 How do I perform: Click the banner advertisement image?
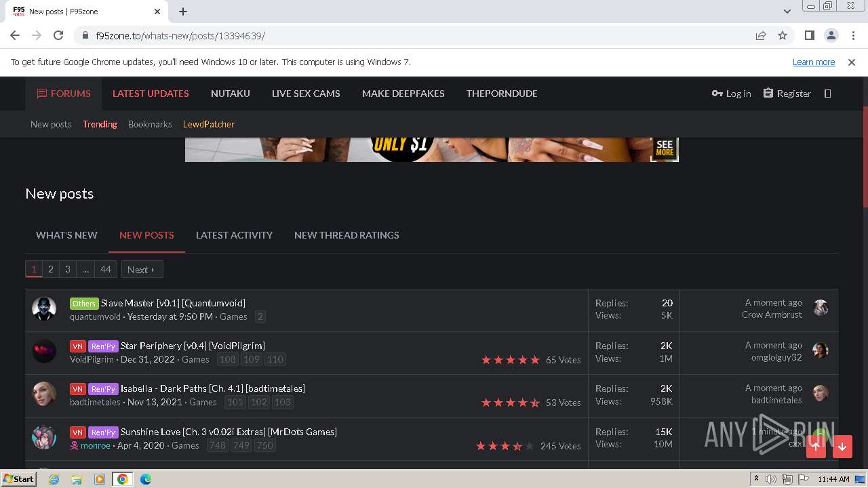point(431,150)
